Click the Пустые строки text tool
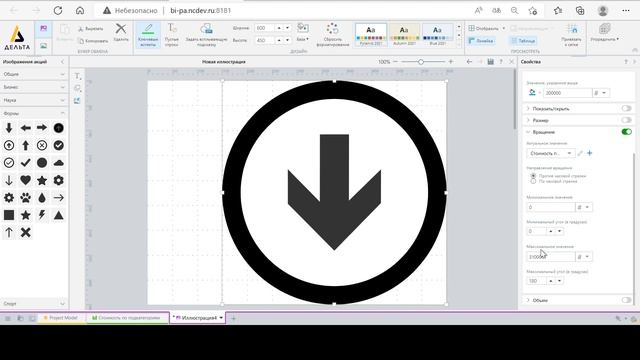Screen dimensions: 640x360 pyautogui.click(x=172, y=35)
